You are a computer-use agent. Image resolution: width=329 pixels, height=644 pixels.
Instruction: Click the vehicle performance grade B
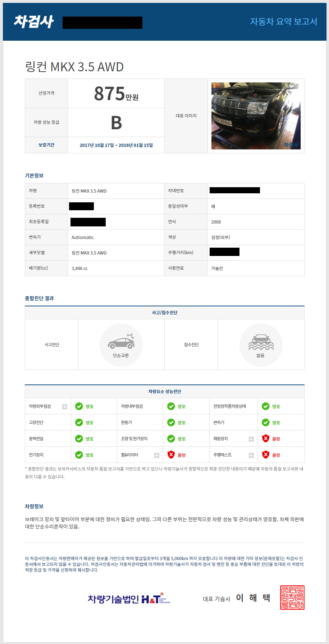[116, 123]
